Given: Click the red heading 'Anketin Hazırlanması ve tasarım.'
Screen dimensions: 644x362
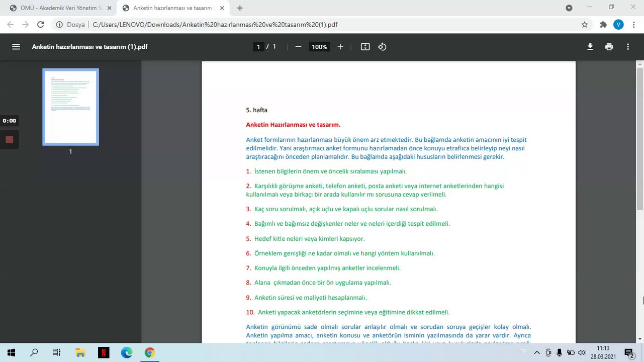Looking at the screenshot, I should 293,125.
